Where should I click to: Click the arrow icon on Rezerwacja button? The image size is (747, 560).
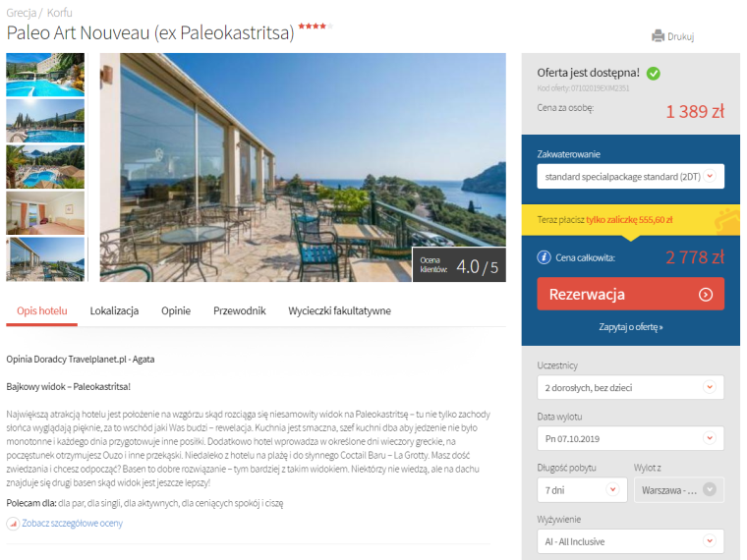point(706,295)
